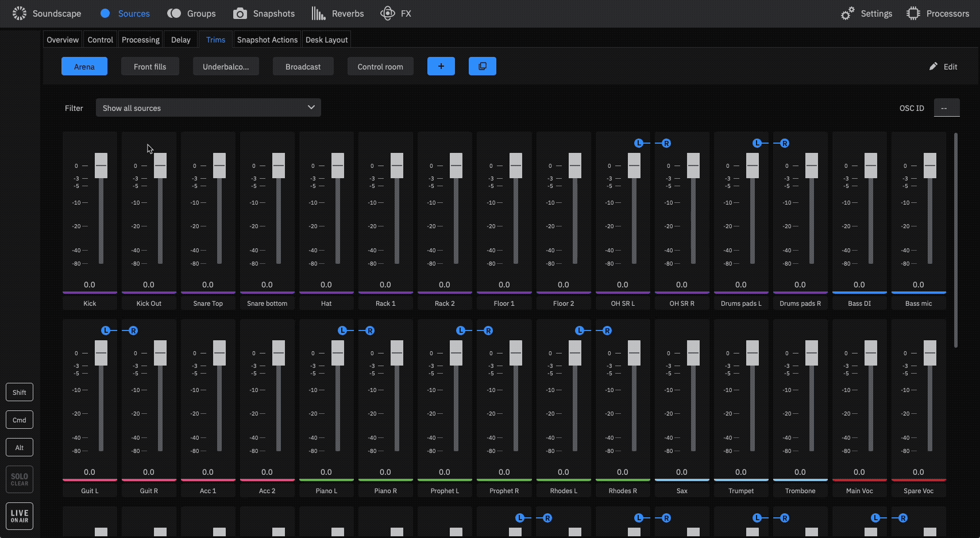Toggle the Live On Air button
Viewport: 980px width, 538px height.
[20, 516]
